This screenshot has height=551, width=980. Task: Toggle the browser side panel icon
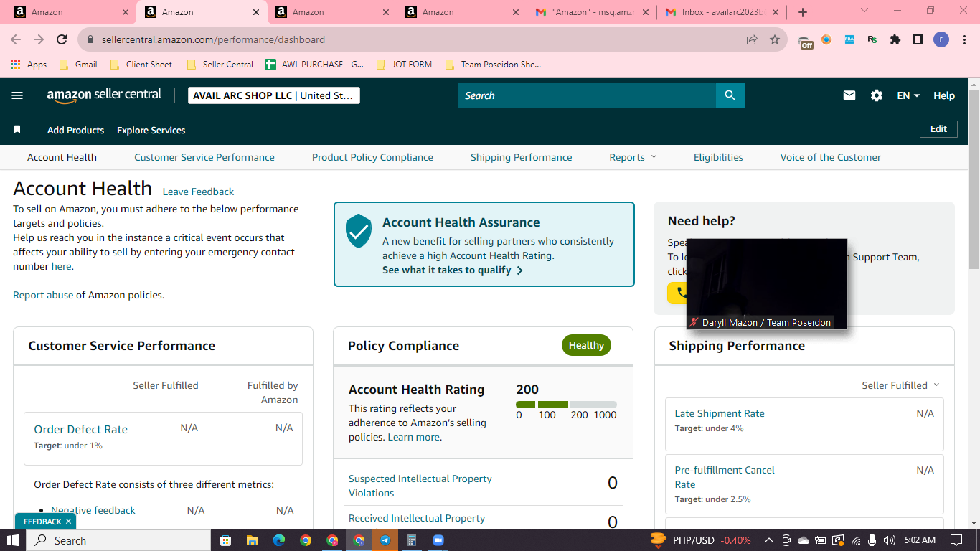(918, 39)
